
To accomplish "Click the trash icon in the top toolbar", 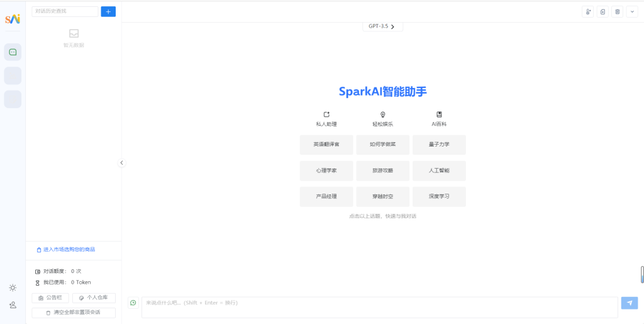I will click(617, 11).
